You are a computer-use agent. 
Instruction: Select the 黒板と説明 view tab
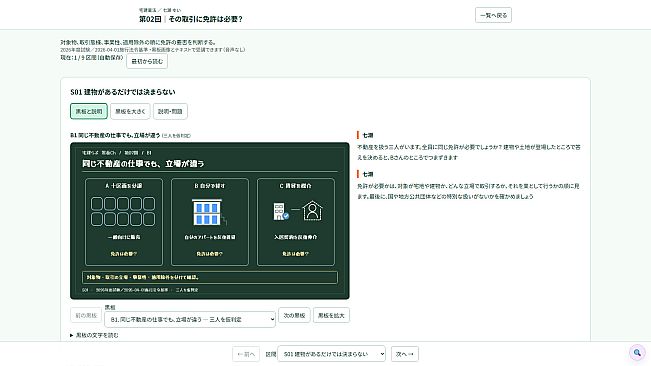(x=89, y=111)
